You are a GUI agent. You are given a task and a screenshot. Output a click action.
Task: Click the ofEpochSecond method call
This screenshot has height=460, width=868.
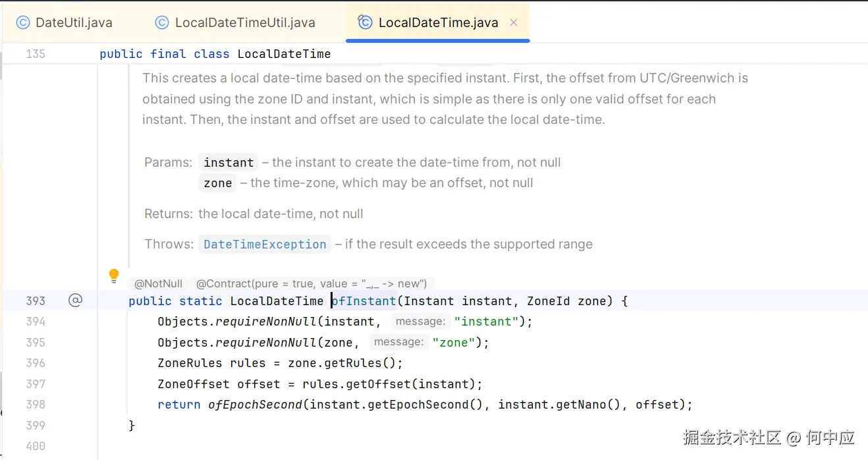tap(256, 405)
